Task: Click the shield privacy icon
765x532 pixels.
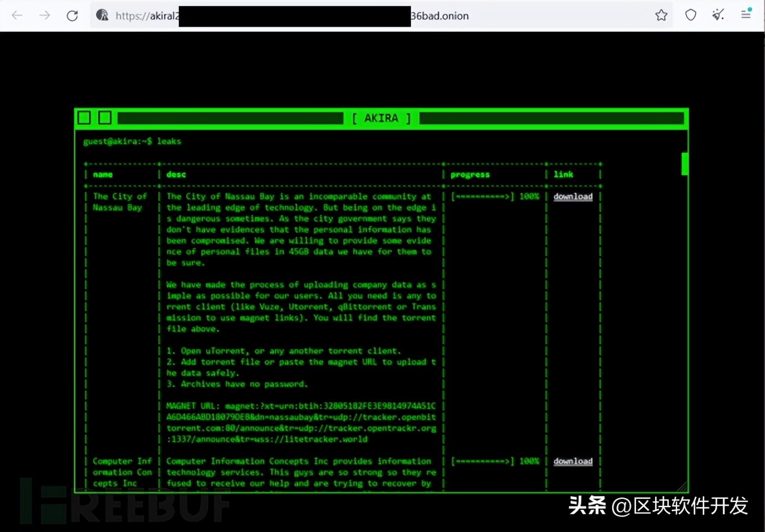Action: coord(690,16)
